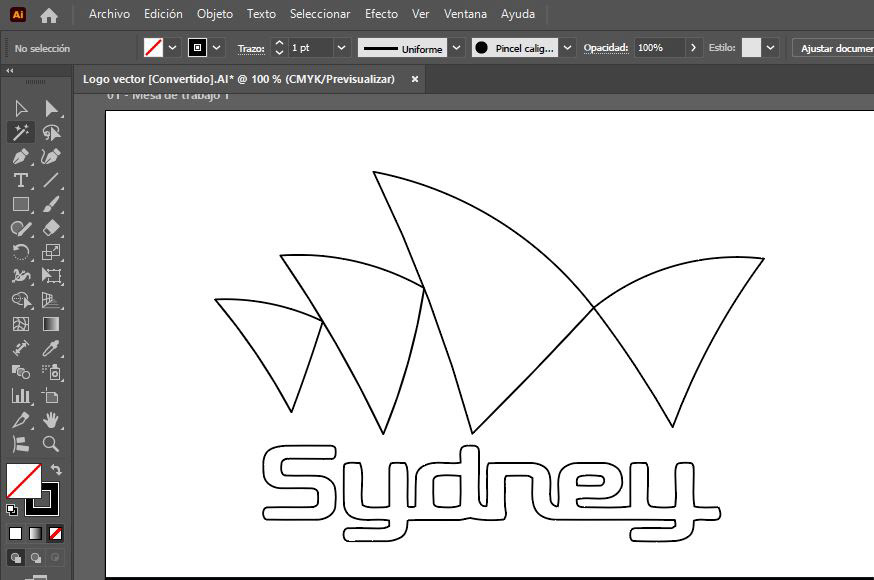Enable Draw Normal mode
This screenshot has width=874, height=580.
click(16, 558)
